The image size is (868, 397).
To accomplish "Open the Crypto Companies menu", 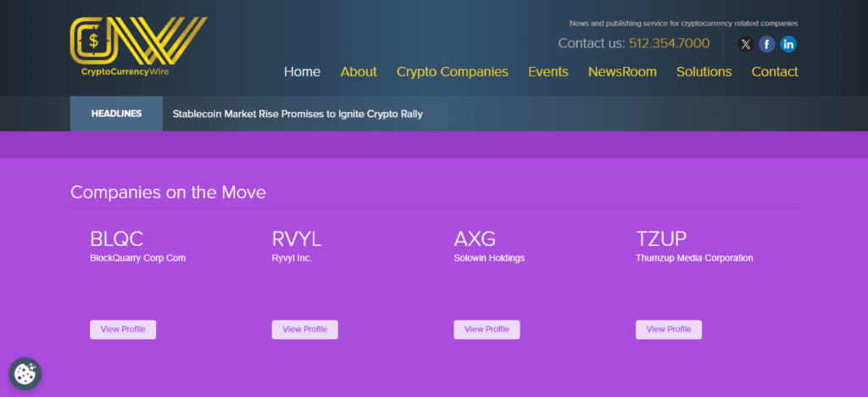I will (452, 72).
